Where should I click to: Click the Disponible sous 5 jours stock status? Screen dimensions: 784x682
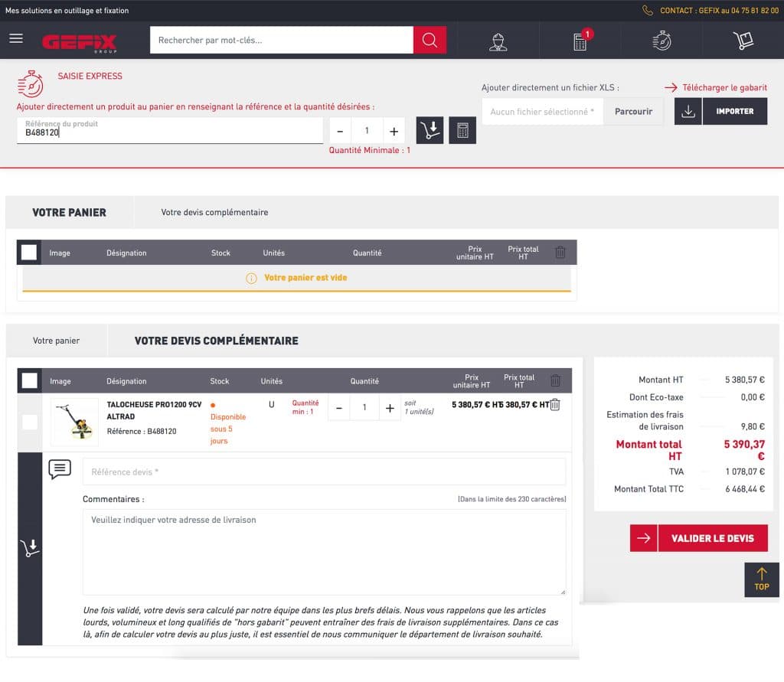click(x=228, y=429)
